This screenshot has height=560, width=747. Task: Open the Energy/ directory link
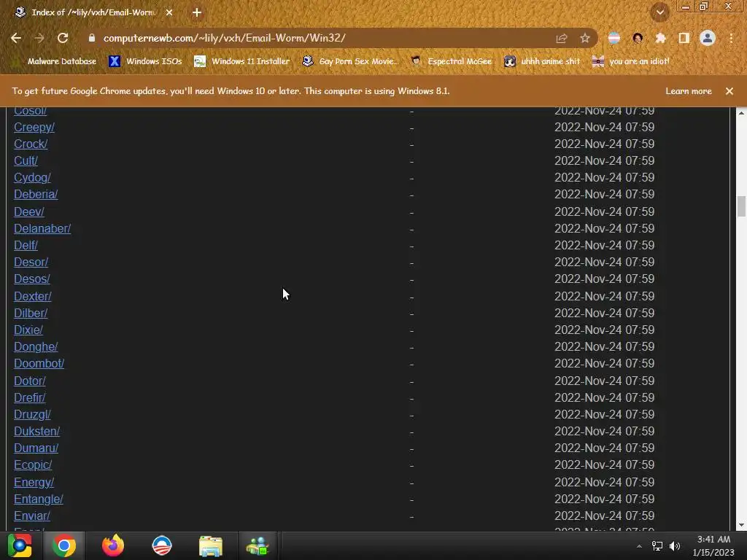tap(34, 483)
